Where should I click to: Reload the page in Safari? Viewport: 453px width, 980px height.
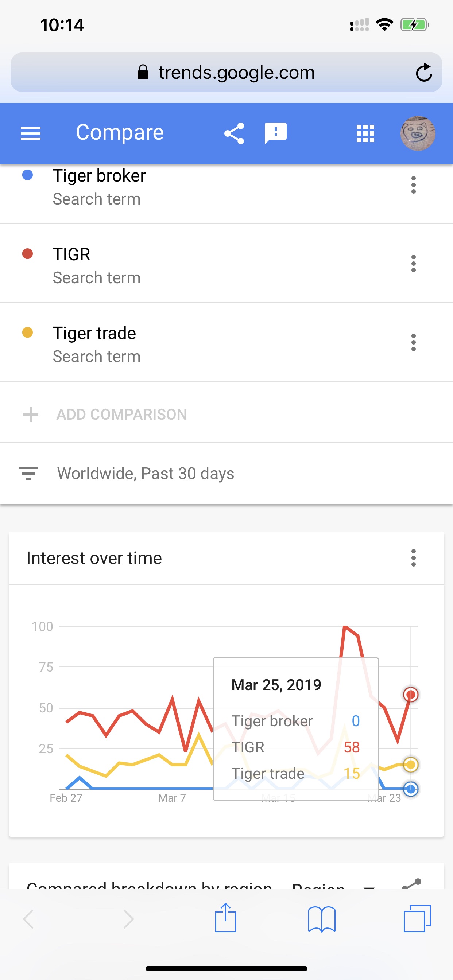(424, 72)
